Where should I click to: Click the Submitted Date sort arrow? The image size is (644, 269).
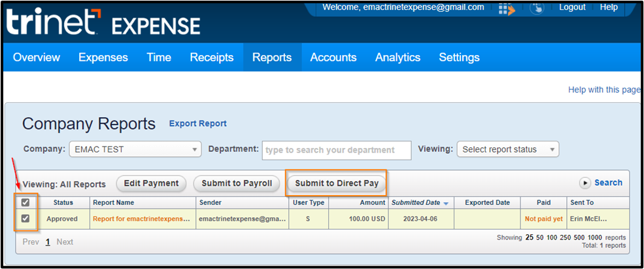point(446,203)
